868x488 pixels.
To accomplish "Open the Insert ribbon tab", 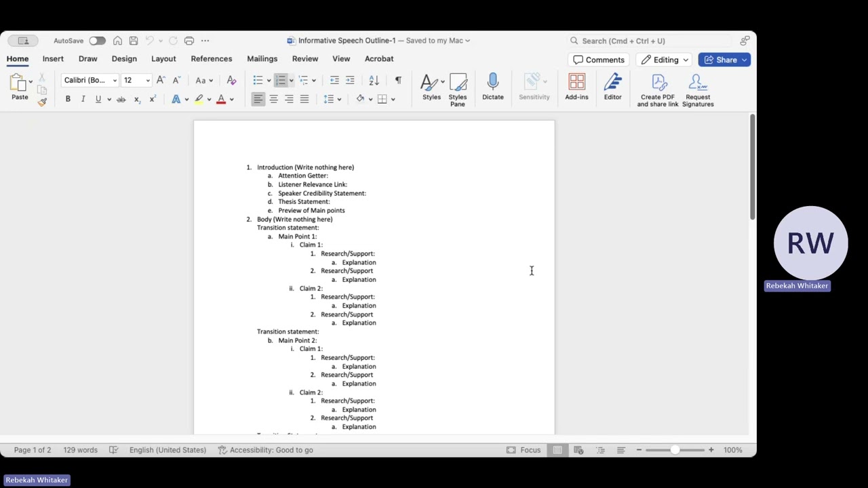I will 53,59.
